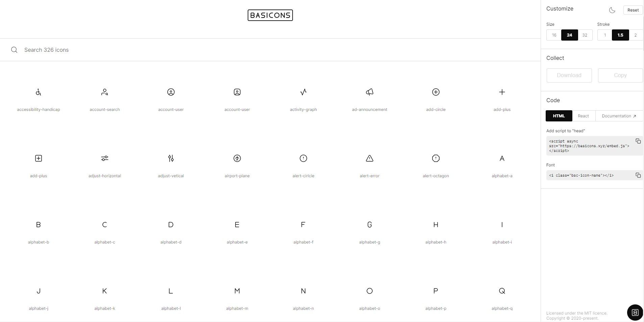The width and height of the screenshot is (644, 322).
Task: Click the Reset button
Action: 633,10
